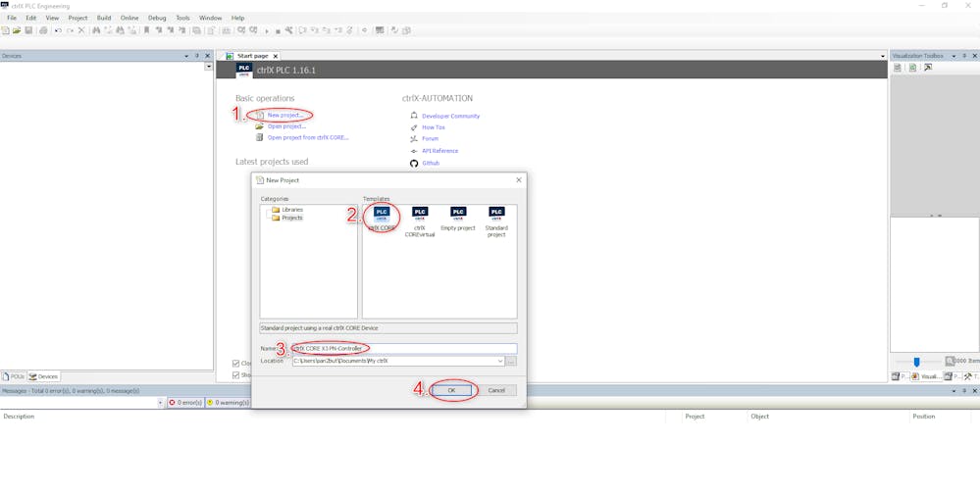Select the Standard project template icon
Image resolution: width=980 pixels, height=493 pixels.
497,214
